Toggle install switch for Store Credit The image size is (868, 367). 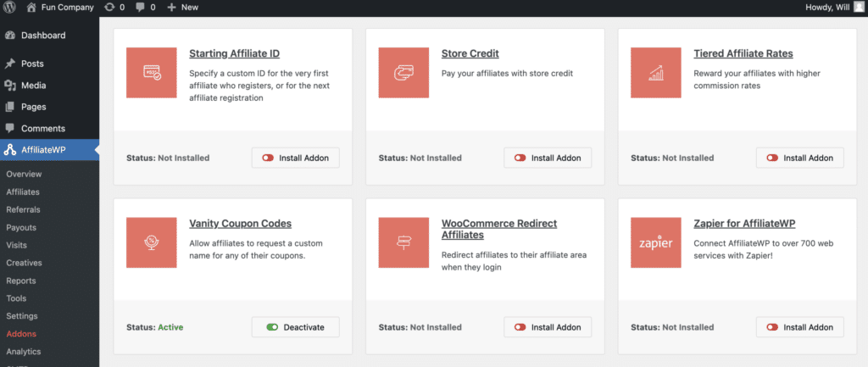click(x=520, y=158)
